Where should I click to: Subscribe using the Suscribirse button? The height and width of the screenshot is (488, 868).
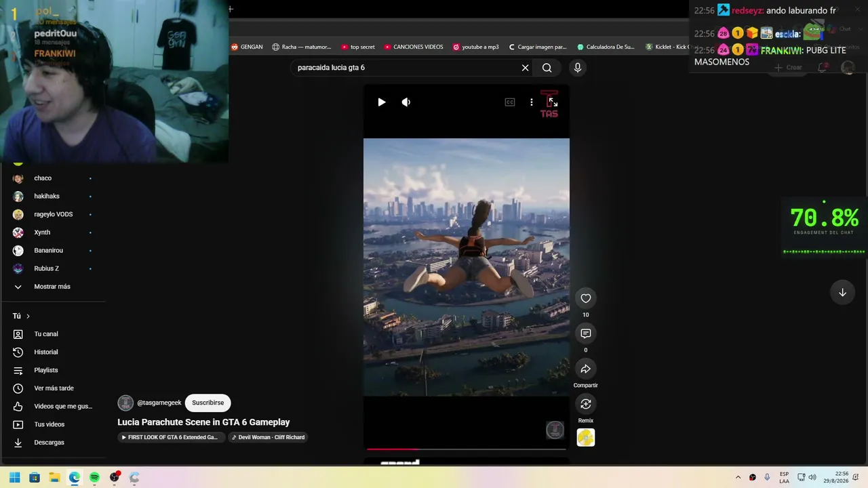click(x=208, y=403)
